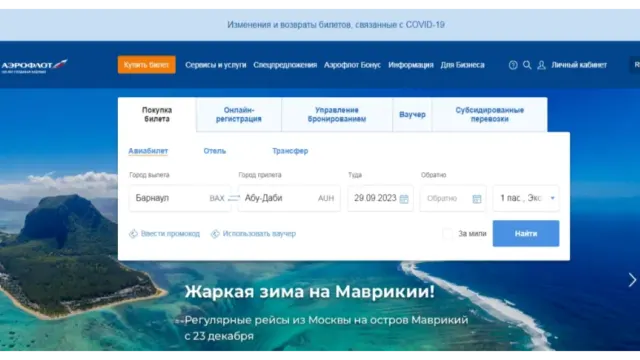Switch to Субсидированные перевозки tab
The image size is (640, 360).
pos(489,115)
